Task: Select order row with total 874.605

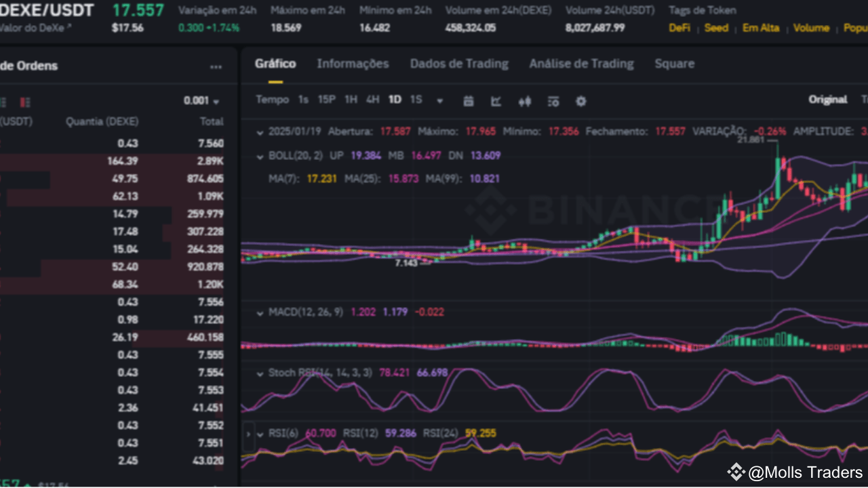Action: coord(112,179)
